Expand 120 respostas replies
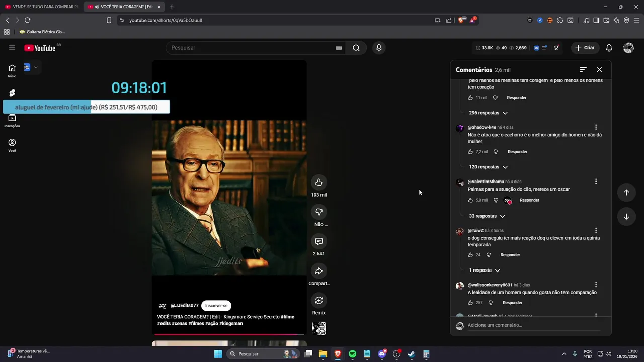This screenshot has height=362, width=644. 488,167
